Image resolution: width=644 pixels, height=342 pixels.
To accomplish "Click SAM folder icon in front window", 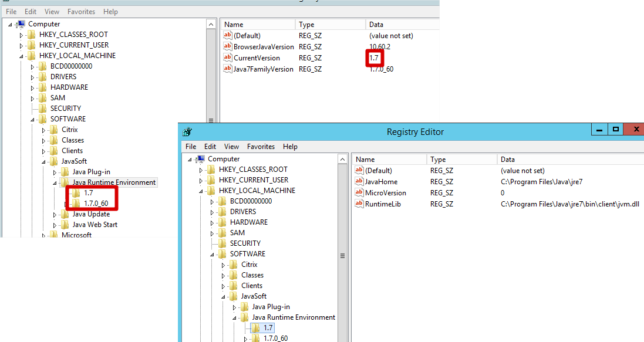I will 222,233.
